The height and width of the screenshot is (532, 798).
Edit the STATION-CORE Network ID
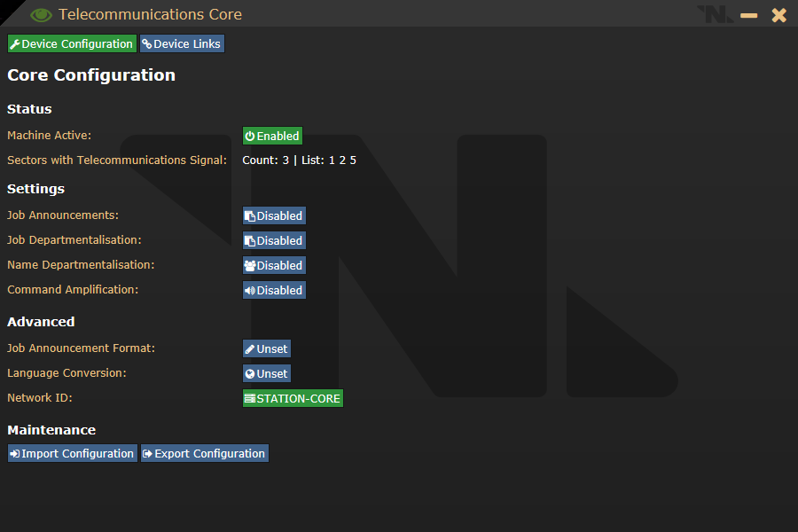pos(293,398)
